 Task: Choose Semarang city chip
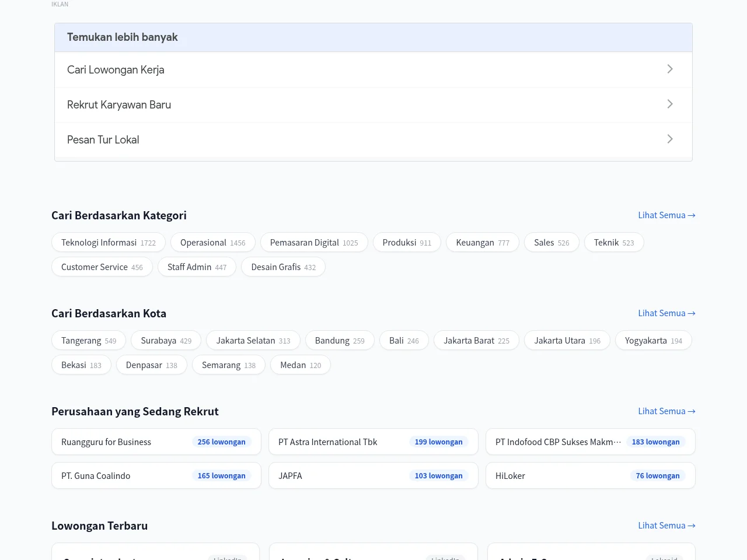click(x=229, y=365)
